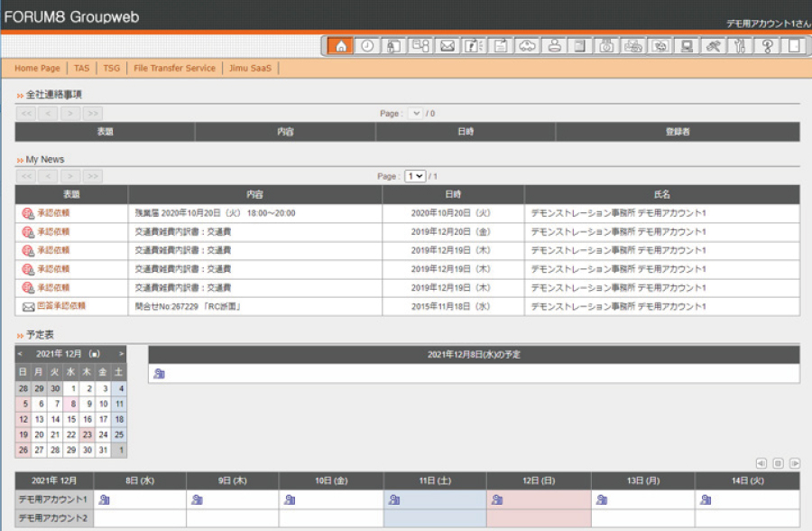Add schedule on 12日(日) for デモ用アカウント1

(497, 499)
